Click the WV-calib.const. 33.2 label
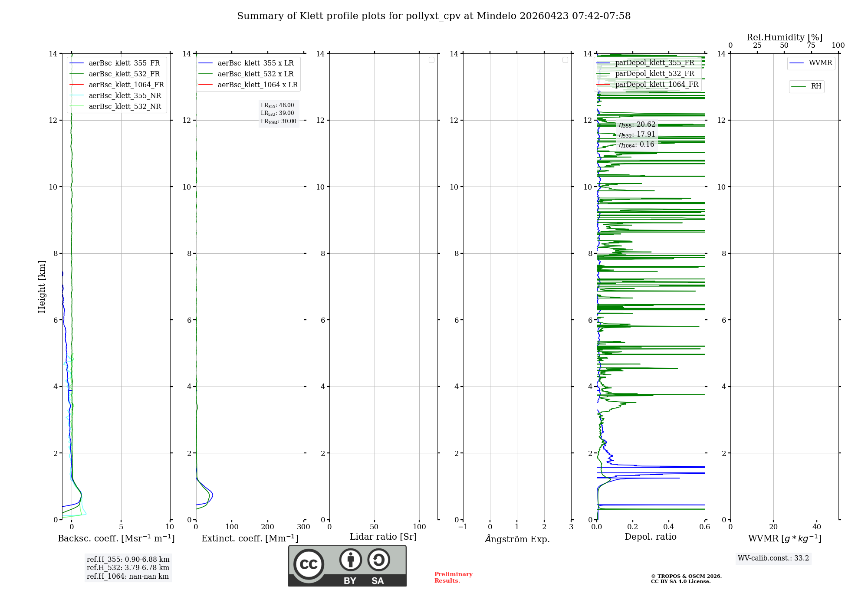 (x=773, y=558)
